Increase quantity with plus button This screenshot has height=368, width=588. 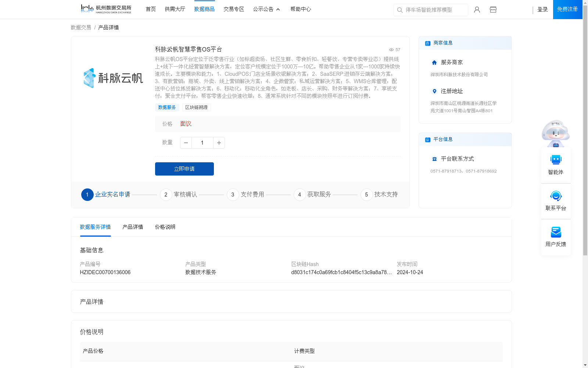(x=219, y=143)
